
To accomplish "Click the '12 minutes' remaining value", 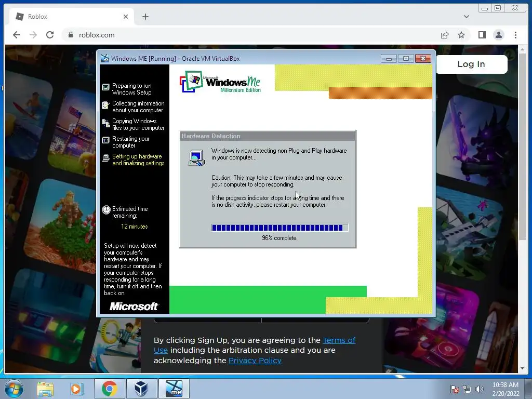I will [135, 227].
